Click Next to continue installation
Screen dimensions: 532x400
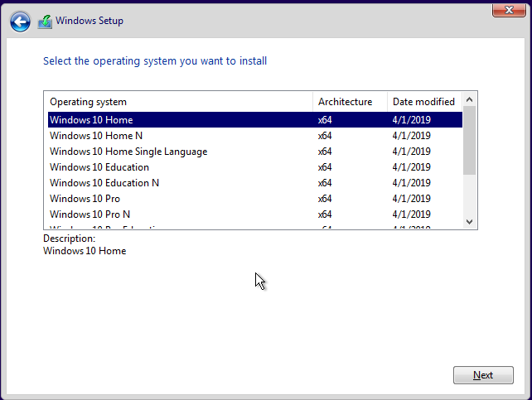click(483, 375)
